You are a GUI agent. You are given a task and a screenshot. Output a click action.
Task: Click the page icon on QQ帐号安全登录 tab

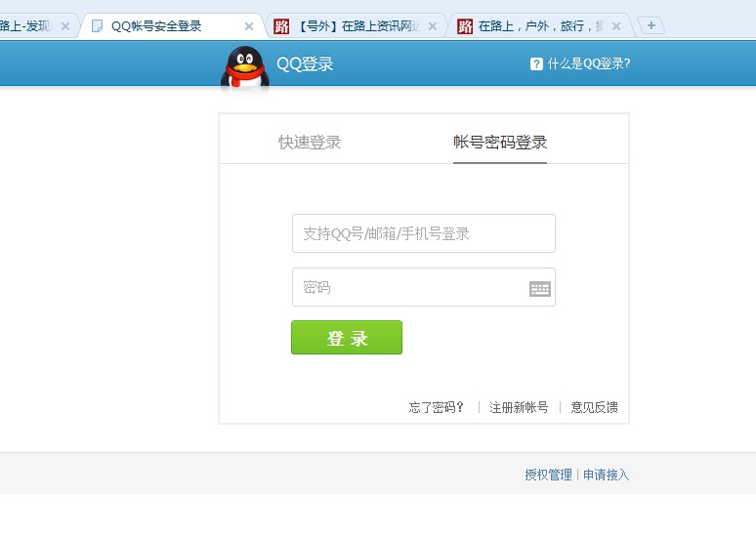pos(97,26)
